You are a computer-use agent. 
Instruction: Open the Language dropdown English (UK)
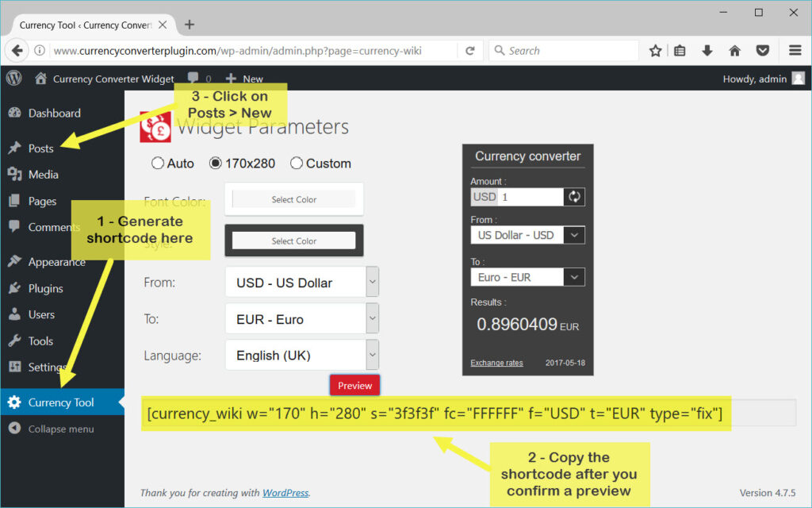pos(302,355)
